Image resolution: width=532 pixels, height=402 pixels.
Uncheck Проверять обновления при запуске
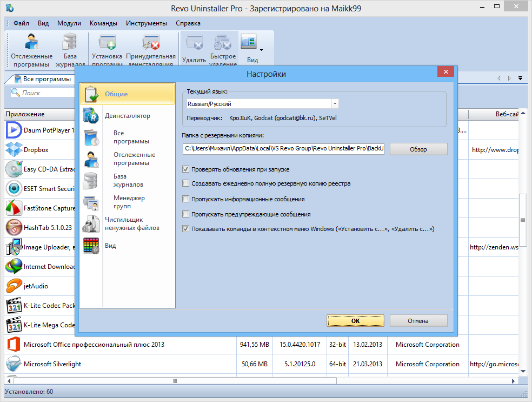point(185,169)
